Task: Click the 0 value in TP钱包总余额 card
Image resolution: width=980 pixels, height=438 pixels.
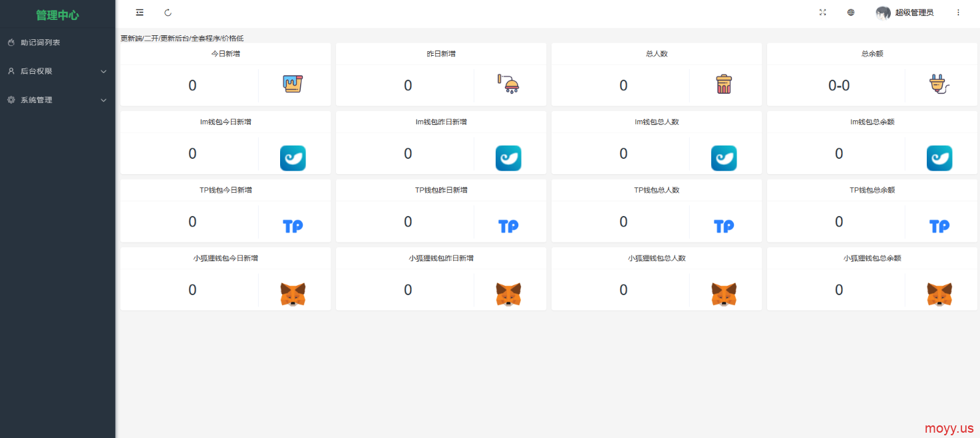Action: point(839,221)
